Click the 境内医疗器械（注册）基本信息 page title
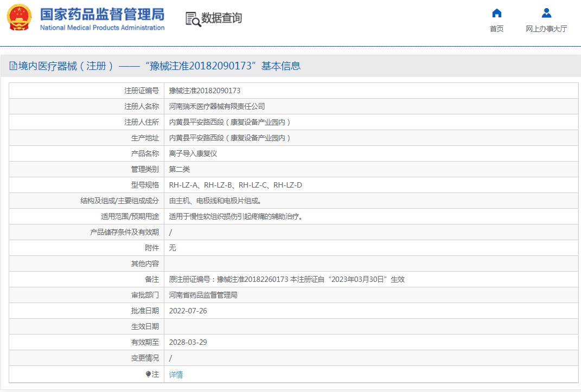This screenshot has width=581, height=392. click(x=159, y=66)
